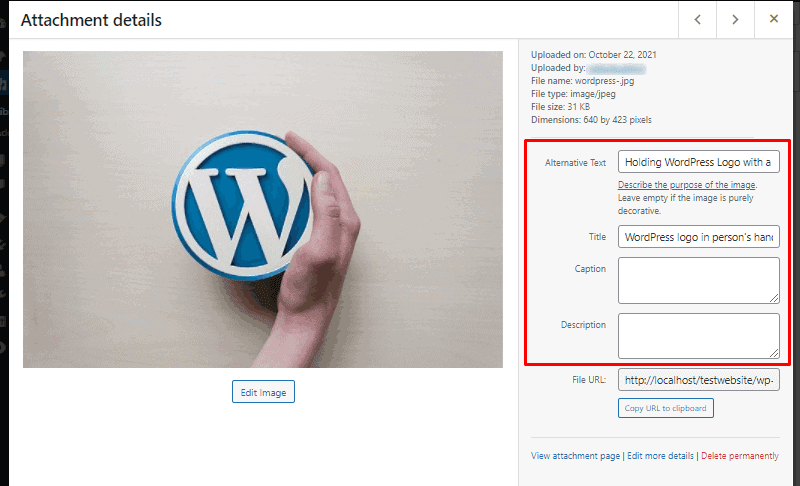Click the 'Uploaded on: October 22, 2021' text
The height and width of the screenshot is (486, 800).
[x=593, y=55]
